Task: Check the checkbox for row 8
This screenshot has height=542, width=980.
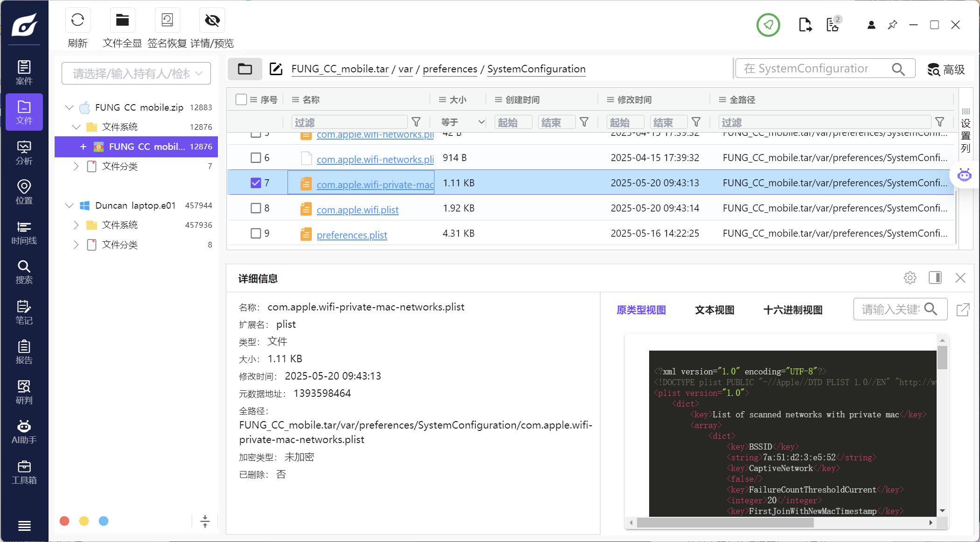Action: click(x=256, y=208)
